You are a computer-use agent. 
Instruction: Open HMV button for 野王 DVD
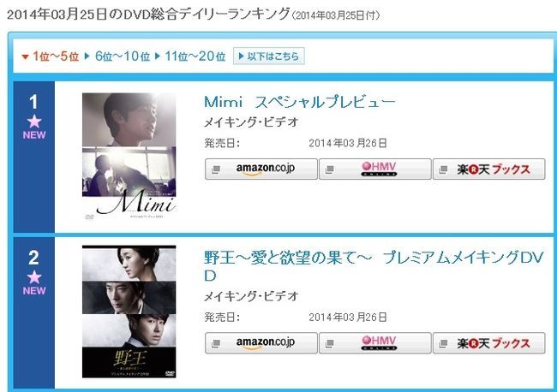tap(375, 342)
